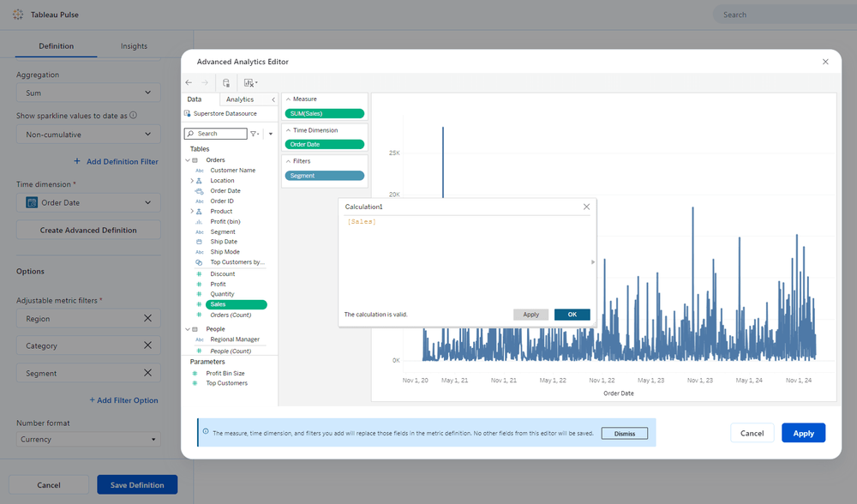Image resolution: width=857 pixels, height=504 pixels.
Task: Click the hierarchy icon next to Location
Action: pyautogui.click(x=199, y=180)
